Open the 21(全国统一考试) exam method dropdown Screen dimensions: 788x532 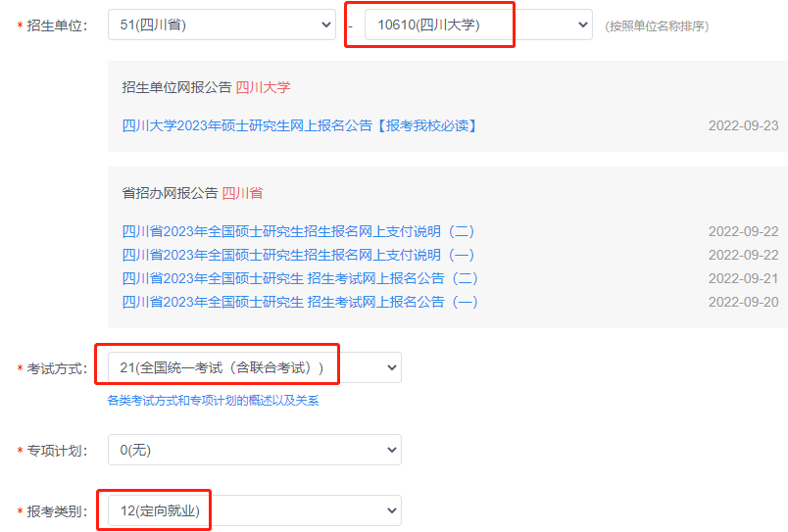254,367
